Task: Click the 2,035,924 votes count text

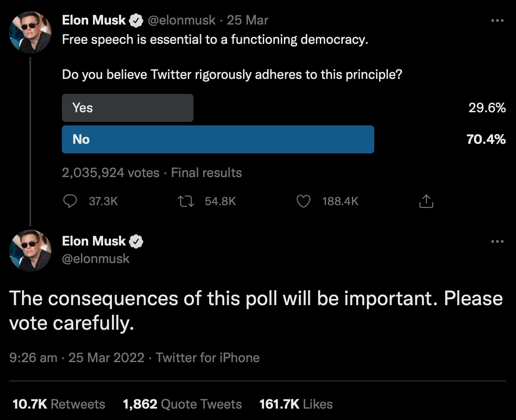Action: (111, 173)
